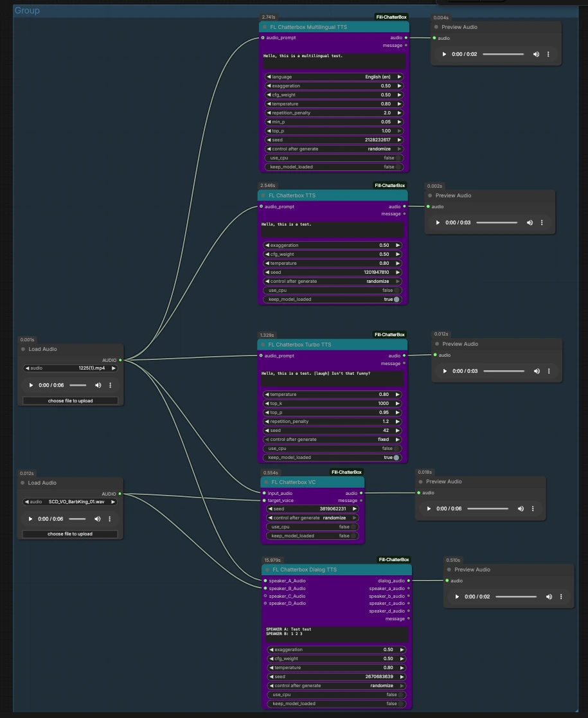The width and height of the screenshot is (588, 718).
Task: Increase top_k 1000 on Turbo TTS node
Action: click(x=398, y=404)
